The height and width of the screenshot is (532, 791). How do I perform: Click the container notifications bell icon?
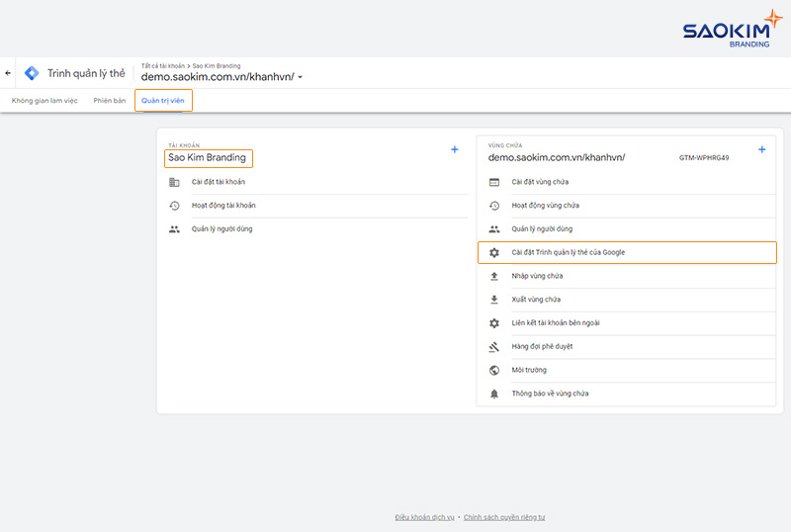point(494,394)
